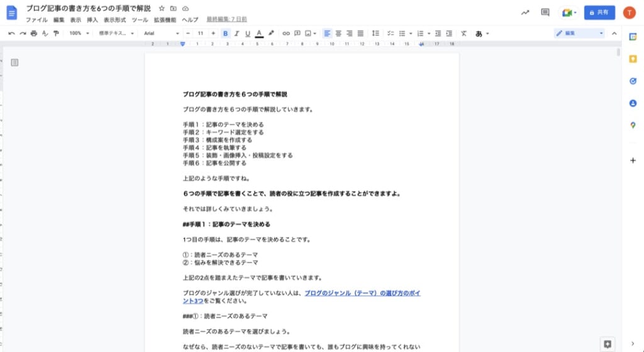Align text left
Image resolution: width=644 pixels, height=352 pixels.
click(x=327, y=33)
